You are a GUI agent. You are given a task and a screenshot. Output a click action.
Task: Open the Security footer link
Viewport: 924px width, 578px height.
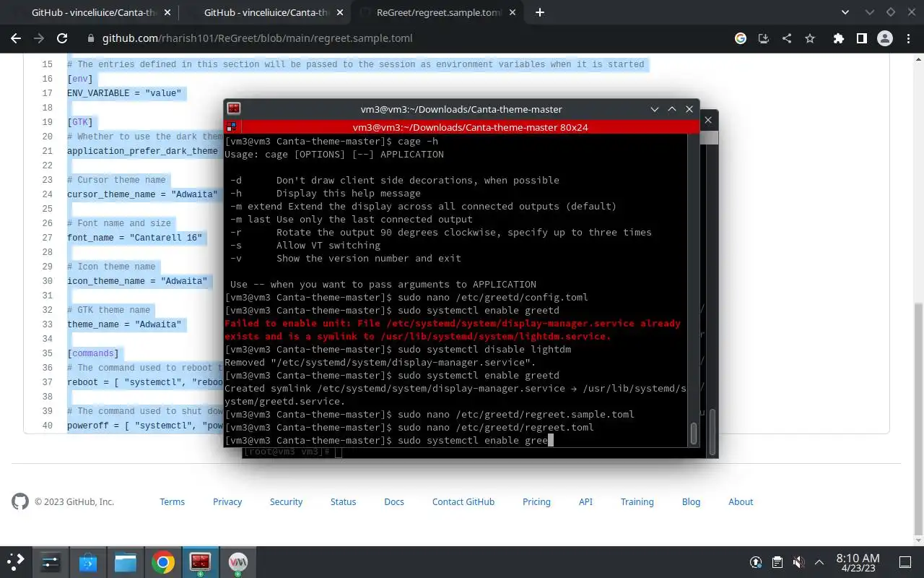tap(286, 501)
